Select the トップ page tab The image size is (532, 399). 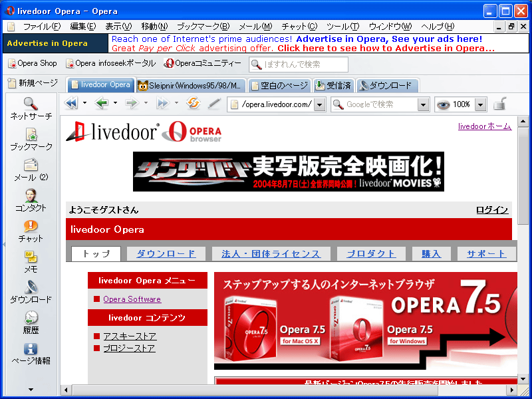pyautogui.click(x=96, y=254)
